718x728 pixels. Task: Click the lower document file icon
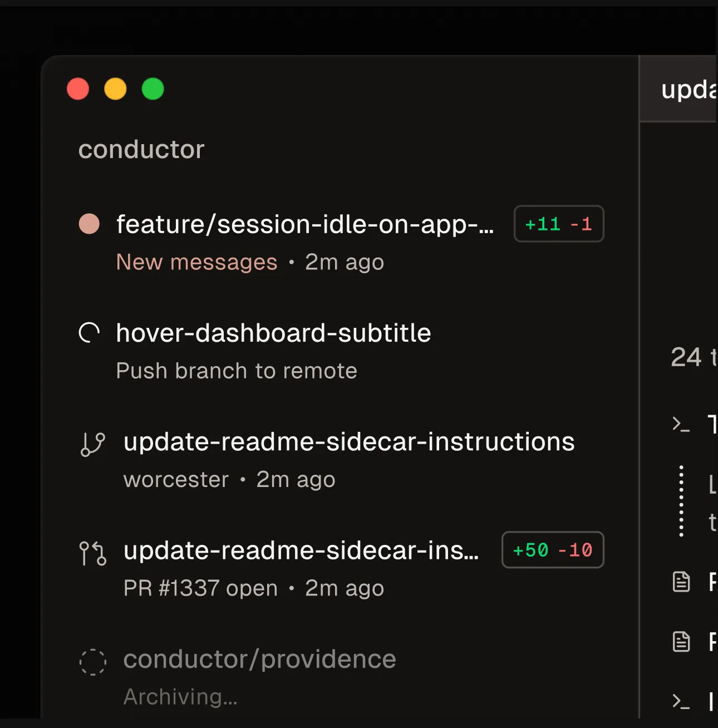tap(681, 641)
